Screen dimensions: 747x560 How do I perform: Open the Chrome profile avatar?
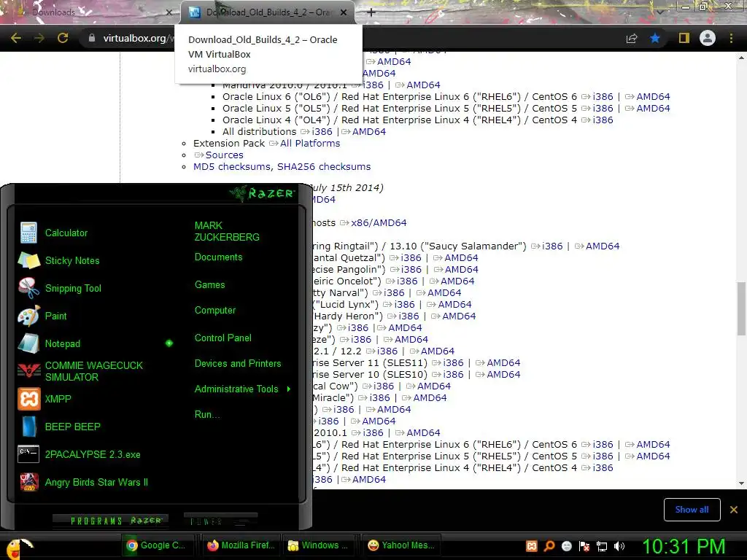[708, 38]
